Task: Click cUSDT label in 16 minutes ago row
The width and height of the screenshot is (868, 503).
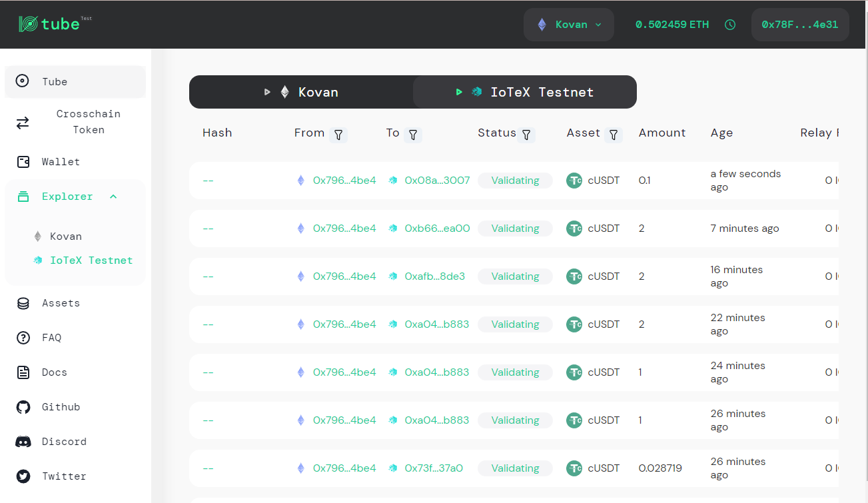Action: click(x=604, y=276)
